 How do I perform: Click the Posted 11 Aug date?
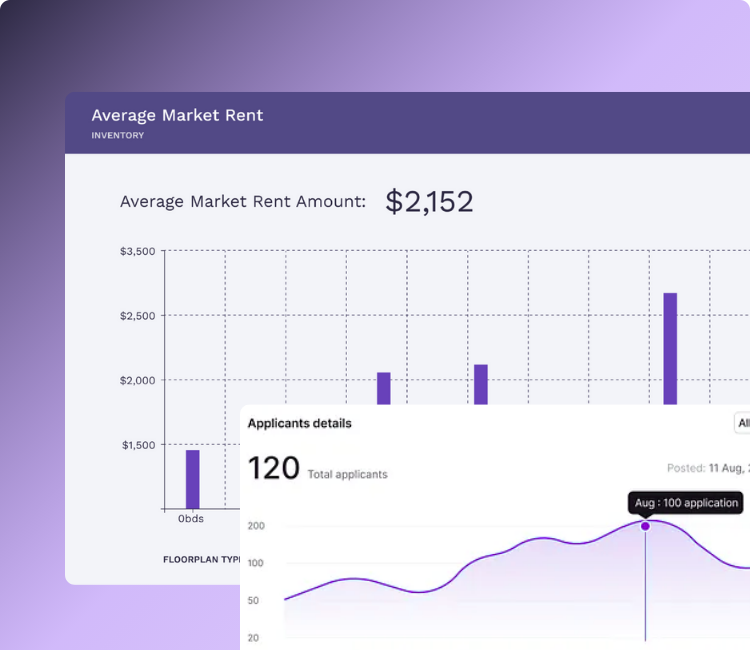pos(708,468)
